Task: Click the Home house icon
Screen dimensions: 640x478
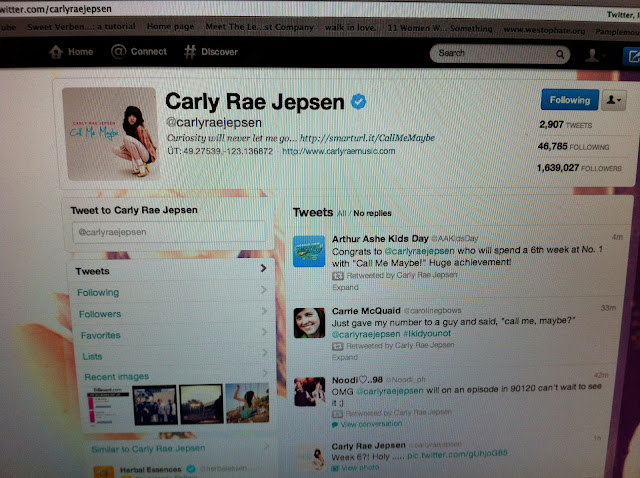Action: point(56,52)
